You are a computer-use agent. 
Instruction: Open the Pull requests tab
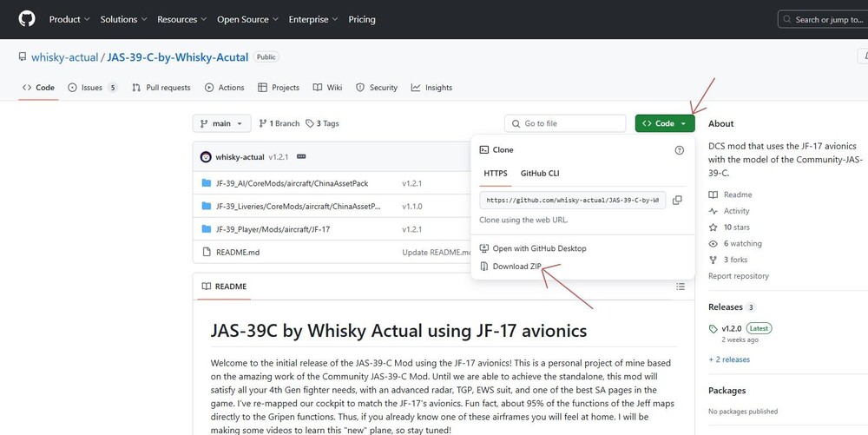[161, 88]
